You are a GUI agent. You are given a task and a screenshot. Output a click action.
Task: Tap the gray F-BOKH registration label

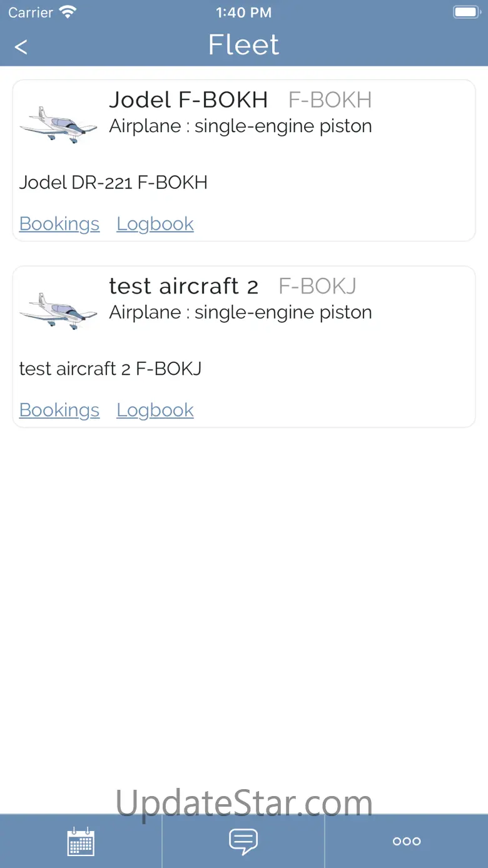330,100
